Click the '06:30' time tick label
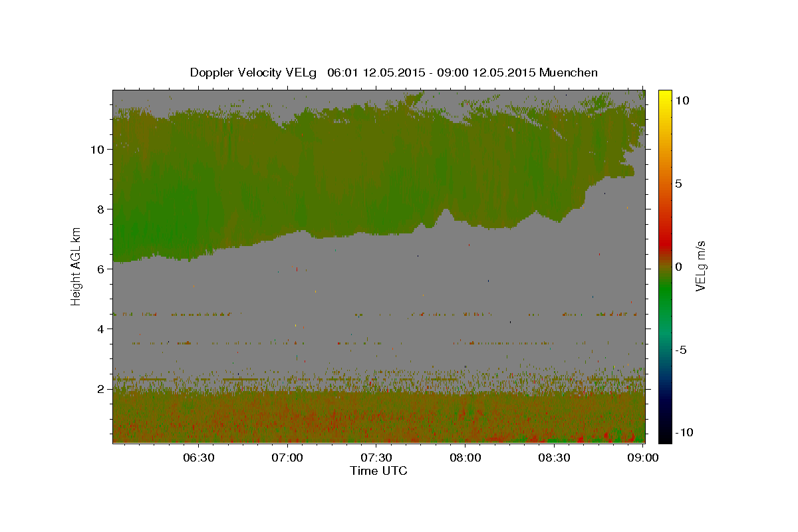798x532 pixels. pos(199,458)
